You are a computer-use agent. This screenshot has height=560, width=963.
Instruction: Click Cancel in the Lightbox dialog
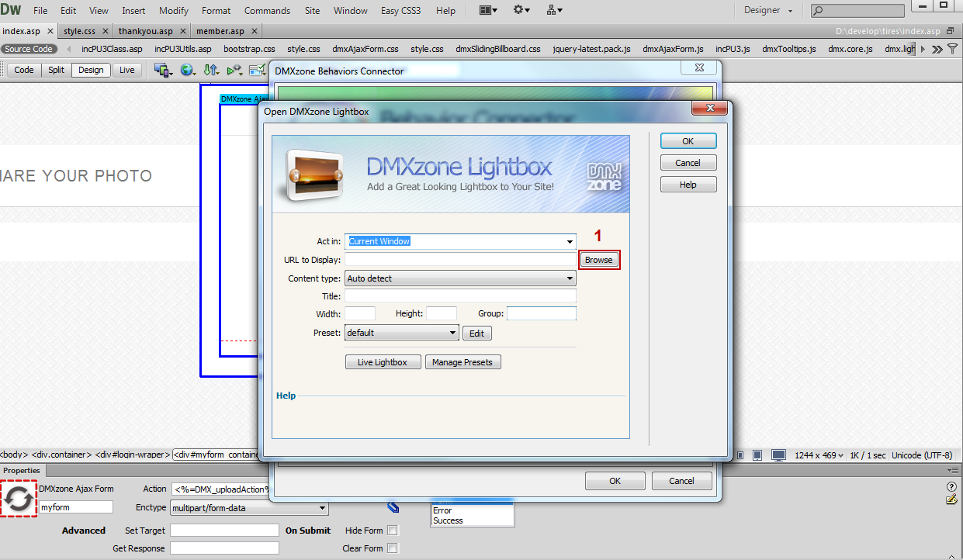point(688,163)
